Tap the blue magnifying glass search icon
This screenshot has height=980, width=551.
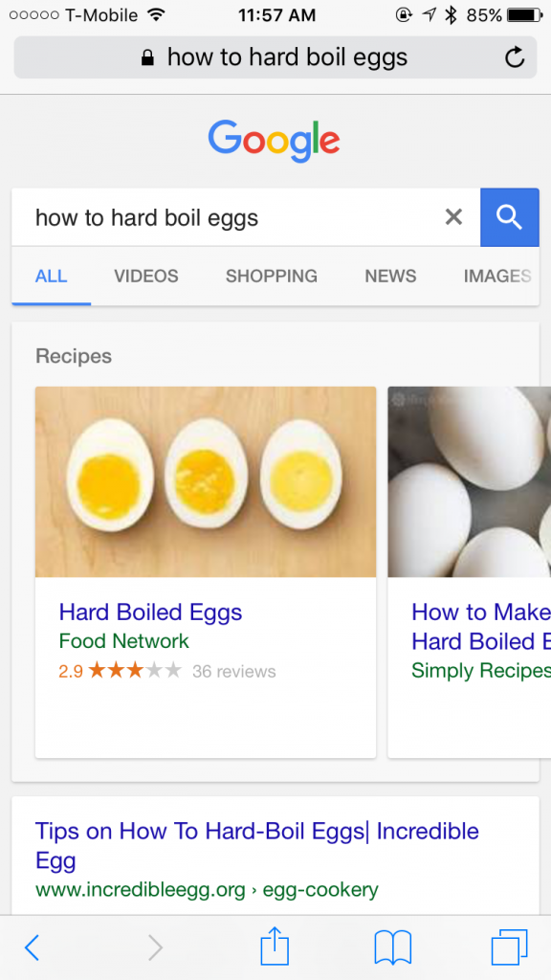tap(509, 217)
